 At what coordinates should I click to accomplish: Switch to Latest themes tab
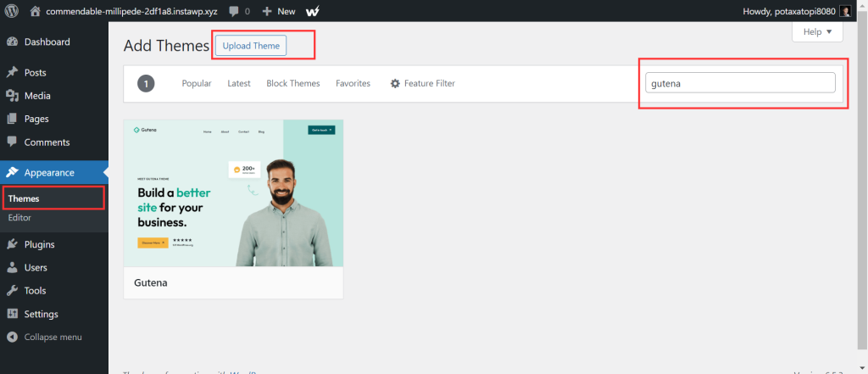pos(239,84)
